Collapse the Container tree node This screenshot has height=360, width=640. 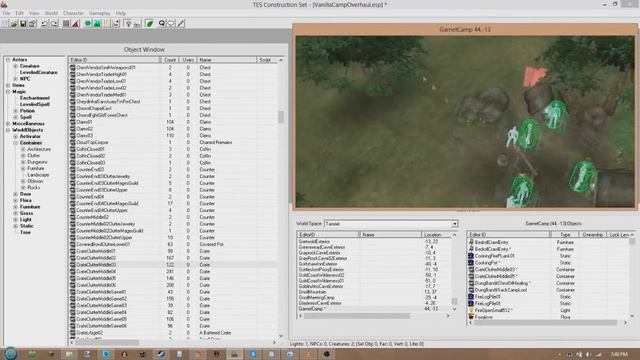(16, 143)
